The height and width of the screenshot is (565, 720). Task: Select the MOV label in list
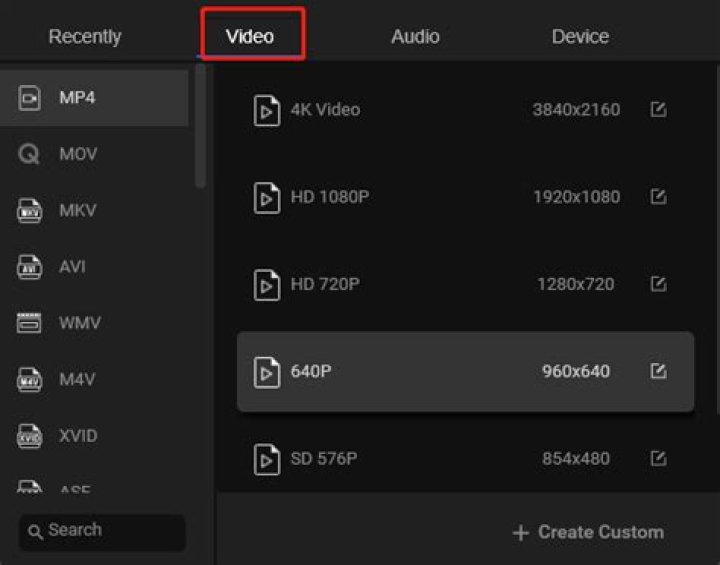(78, 154)
